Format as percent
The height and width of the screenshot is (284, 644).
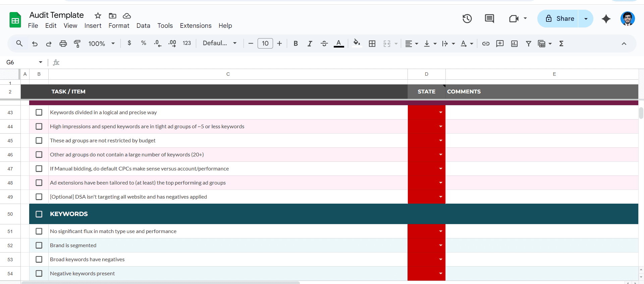tap(144, 43)
